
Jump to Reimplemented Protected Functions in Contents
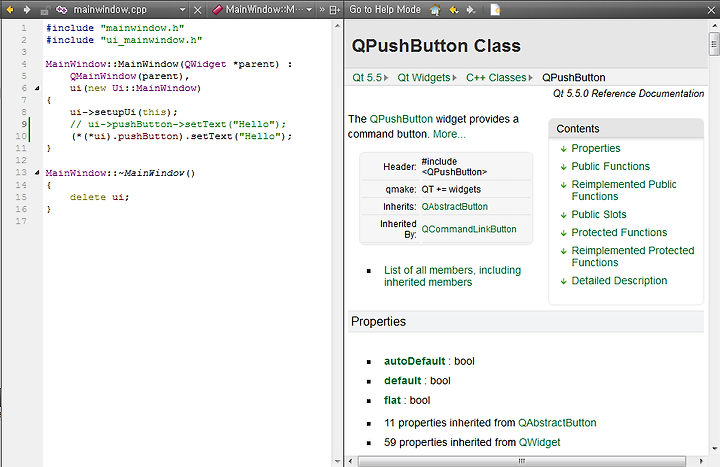pos(632,256)
